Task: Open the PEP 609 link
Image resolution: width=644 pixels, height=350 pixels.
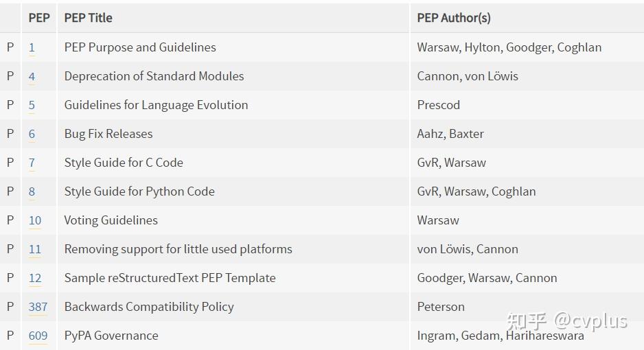Action: [x=38, y=336]
